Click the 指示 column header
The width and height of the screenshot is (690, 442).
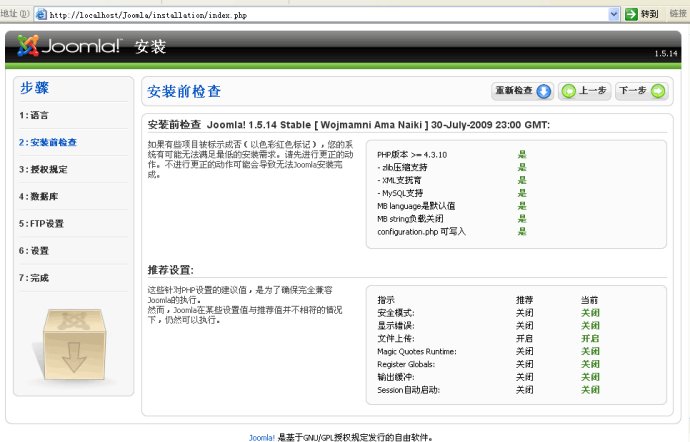coord(385,300)
